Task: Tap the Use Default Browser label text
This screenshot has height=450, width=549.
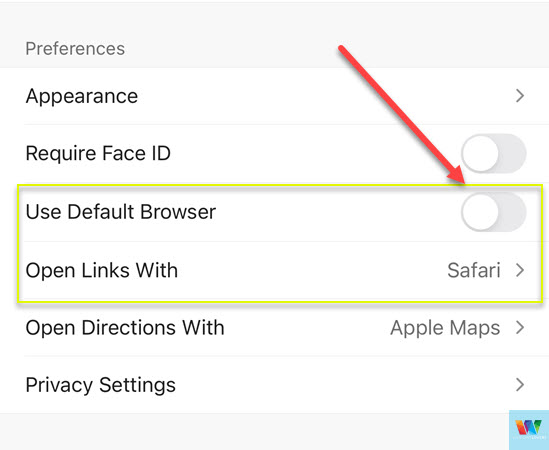Action: point(121,212)
